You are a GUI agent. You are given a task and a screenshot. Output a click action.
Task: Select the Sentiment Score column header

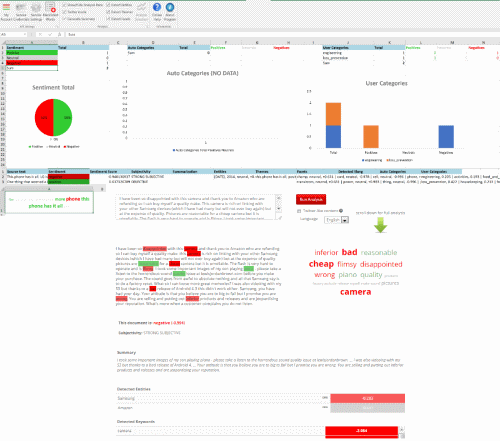pyautogui.click(x=110, y=171)
